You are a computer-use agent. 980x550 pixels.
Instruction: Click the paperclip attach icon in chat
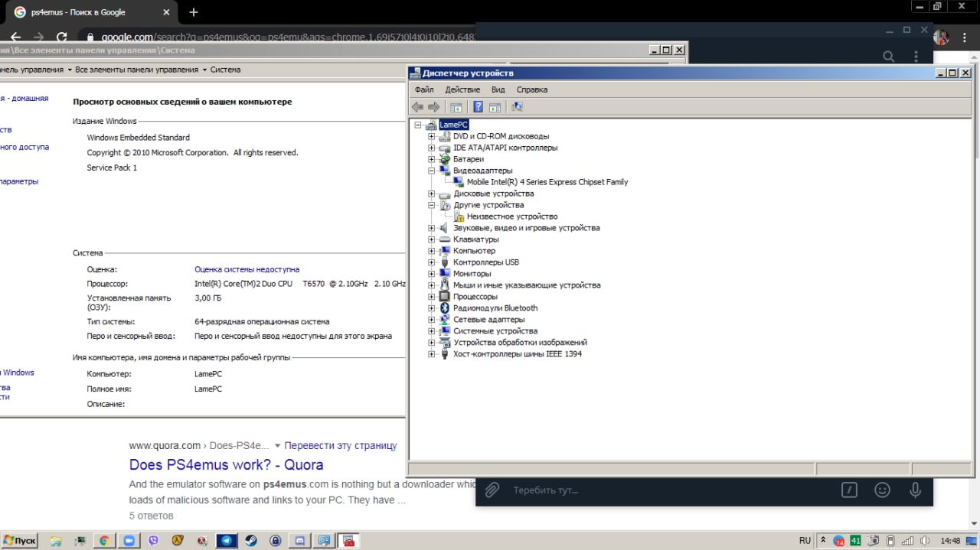pyautogui.click(x=492, y=490)
